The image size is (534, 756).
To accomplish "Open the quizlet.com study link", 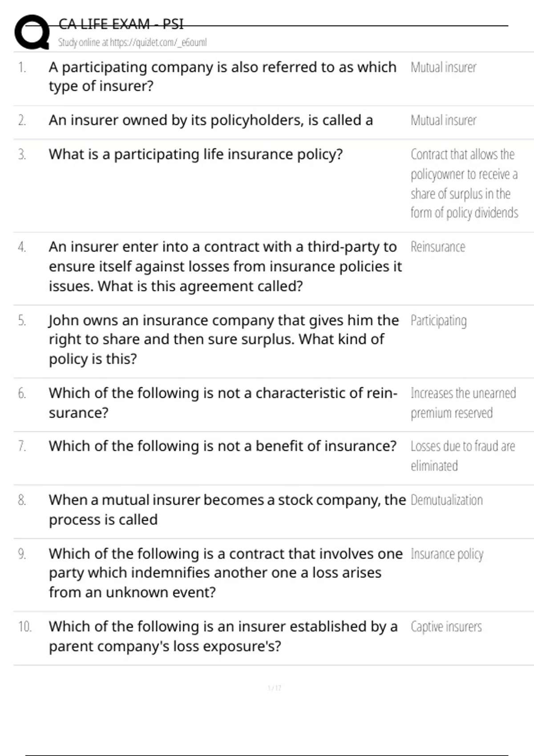I will tap(133, 43).
